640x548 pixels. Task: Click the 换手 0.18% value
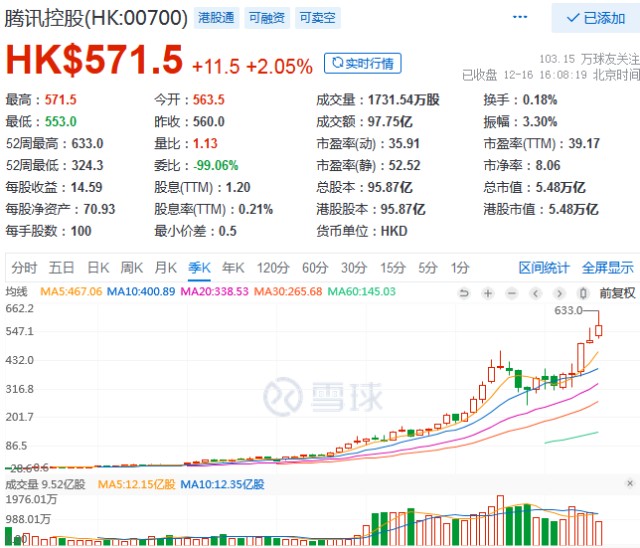coord(540,100)
